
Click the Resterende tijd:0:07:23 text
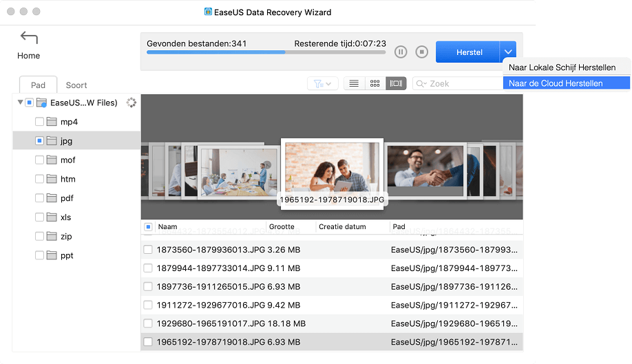click(340, 43)
